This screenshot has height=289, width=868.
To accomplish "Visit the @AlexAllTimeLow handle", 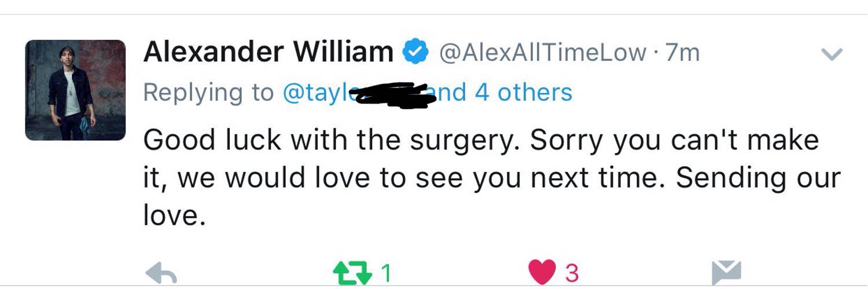I will click(543, 53).
